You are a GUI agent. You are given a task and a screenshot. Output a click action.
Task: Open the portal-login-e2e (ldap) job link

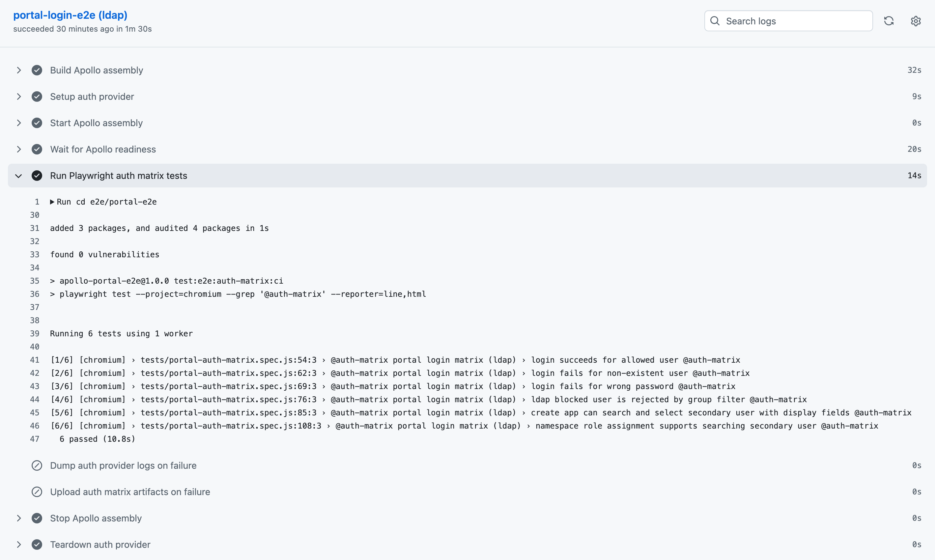coord(70,15)
